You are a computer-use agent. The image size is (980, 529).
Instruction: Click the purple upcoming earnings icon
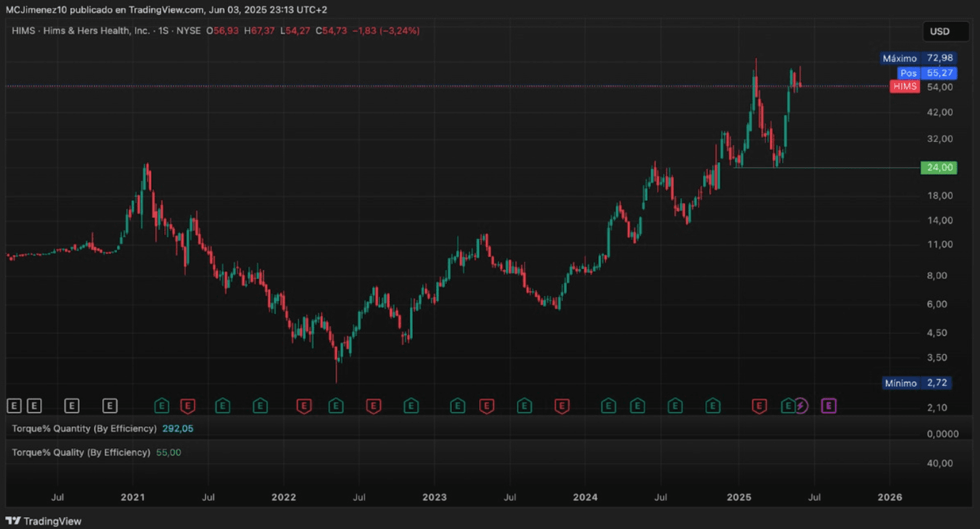828,405
